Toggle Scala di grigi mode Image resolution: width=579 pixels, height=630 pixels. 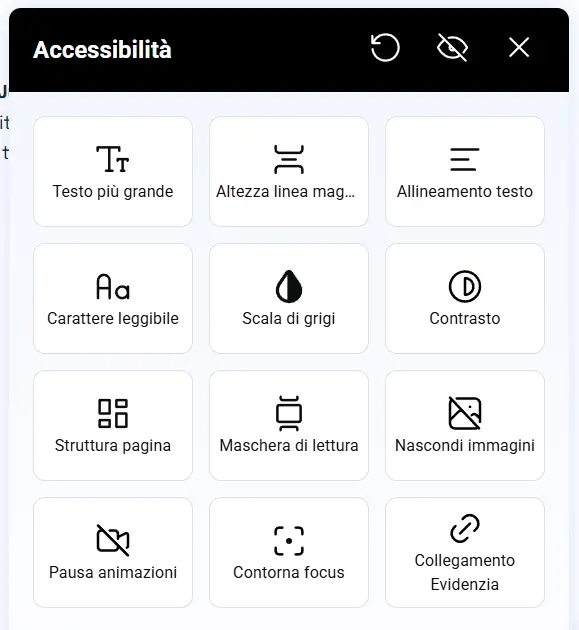[289, 299]
